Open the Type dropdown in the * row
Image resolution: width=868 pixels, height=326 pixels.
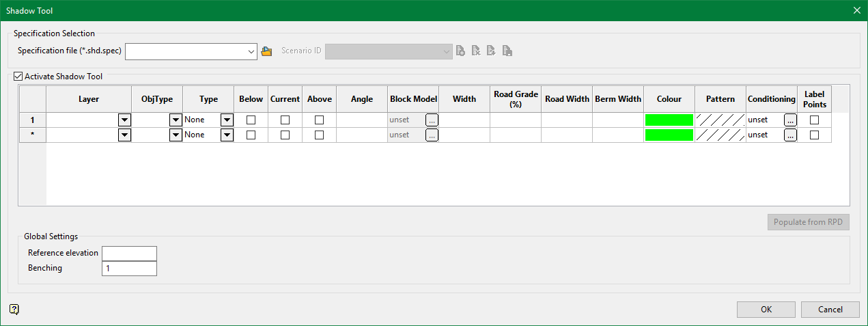(x=227, y=135)
